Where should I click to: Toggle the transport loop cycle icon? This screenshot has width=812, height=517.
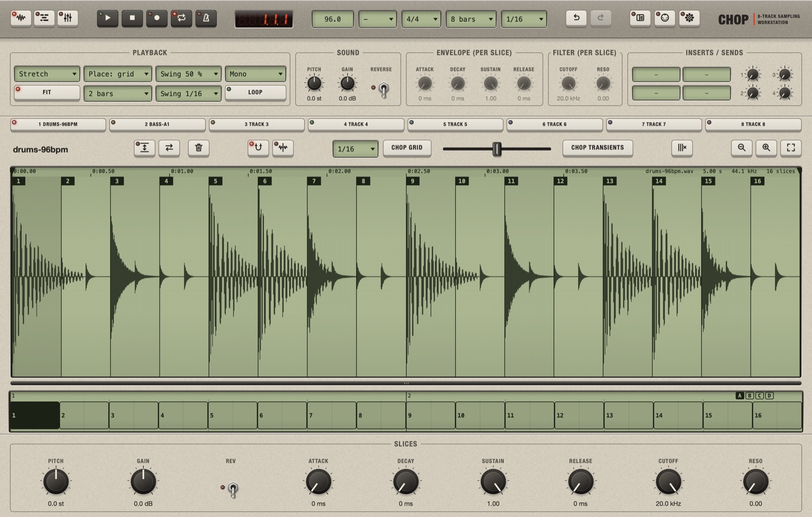coord(181,18)
